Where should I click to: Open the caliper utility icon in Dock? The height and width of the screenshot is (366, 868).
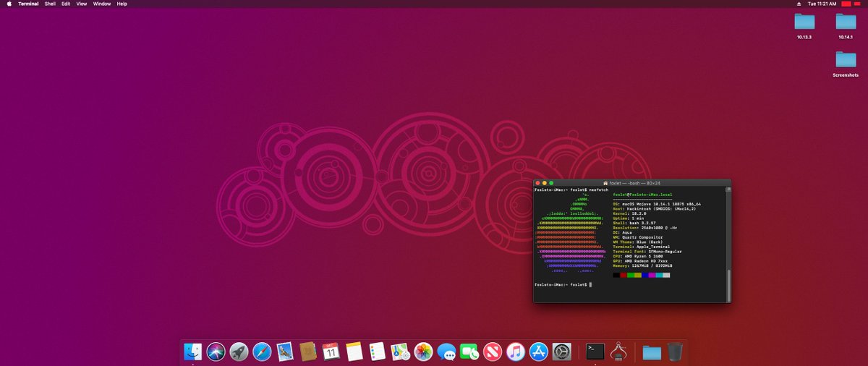point(618,352)
